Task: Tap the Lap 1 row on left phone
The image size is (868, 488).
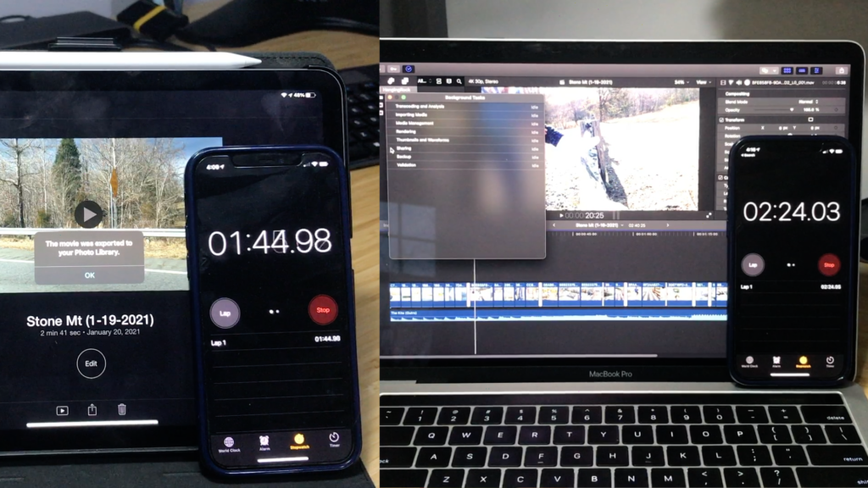Action: pyautogui.click(x=275, y=341)
